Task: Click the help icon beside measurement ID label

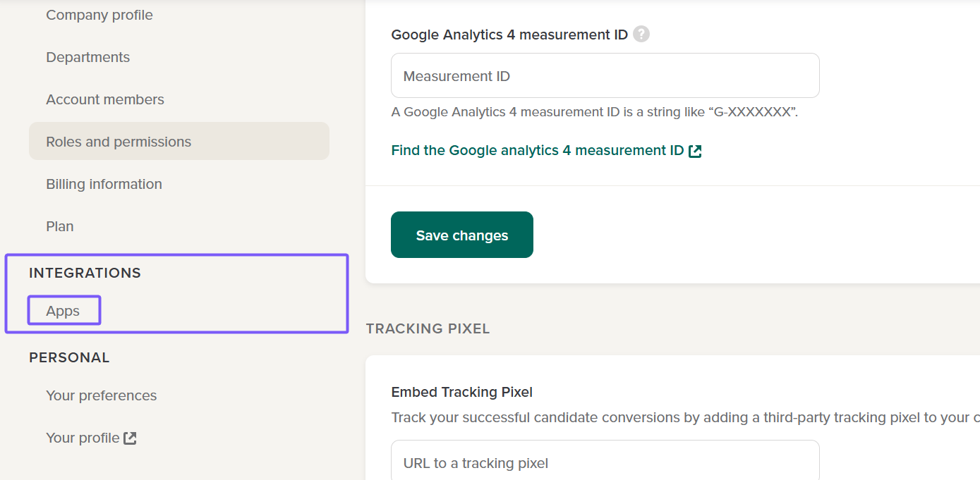Action: pyautogui.click(x=641, y=34)
